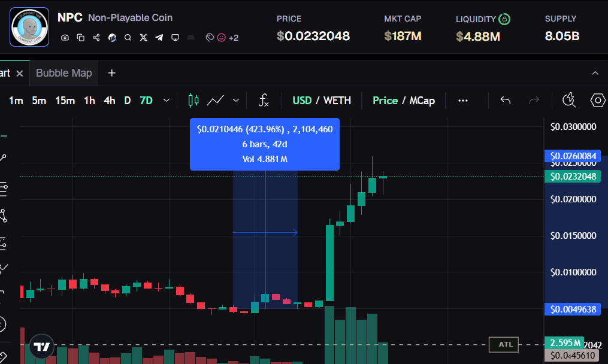Open the NPC X (Twitter) profile
The image size is (608, 364).
point(144,38)
